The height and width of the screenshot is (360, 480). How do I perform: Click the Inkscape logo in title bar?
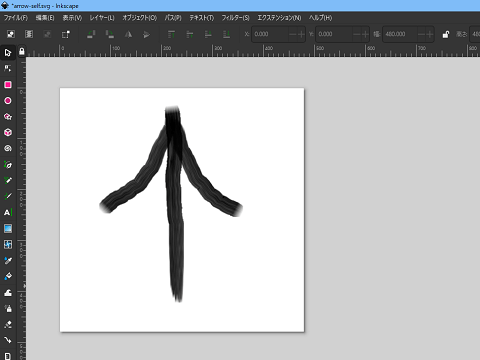point(5,5)
